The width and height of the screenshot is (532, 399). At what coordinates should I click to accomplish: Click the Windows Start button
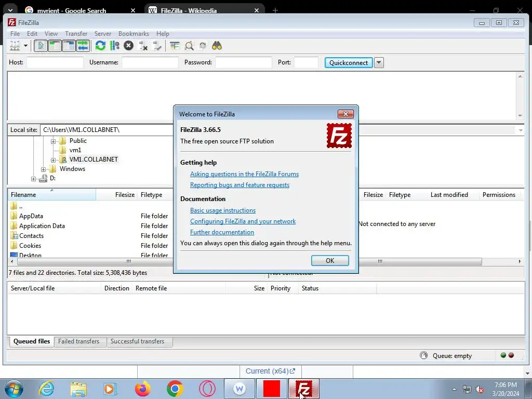click(14, 389)
